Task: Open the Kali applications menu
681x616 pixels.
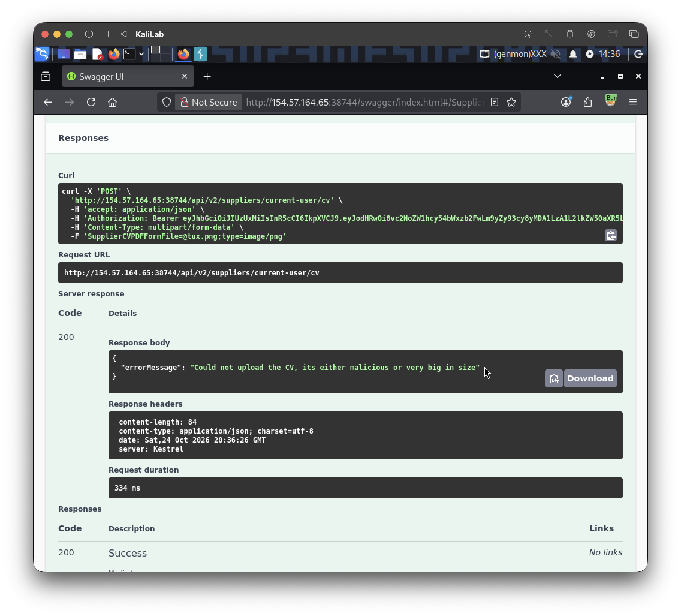Action: point(42,54)
